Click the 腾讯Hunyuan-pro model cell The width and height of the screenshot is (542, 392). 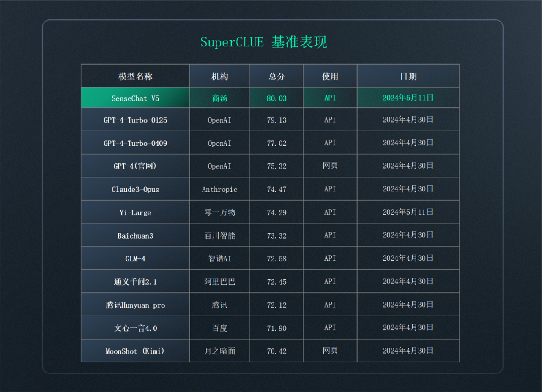[135, 305]
